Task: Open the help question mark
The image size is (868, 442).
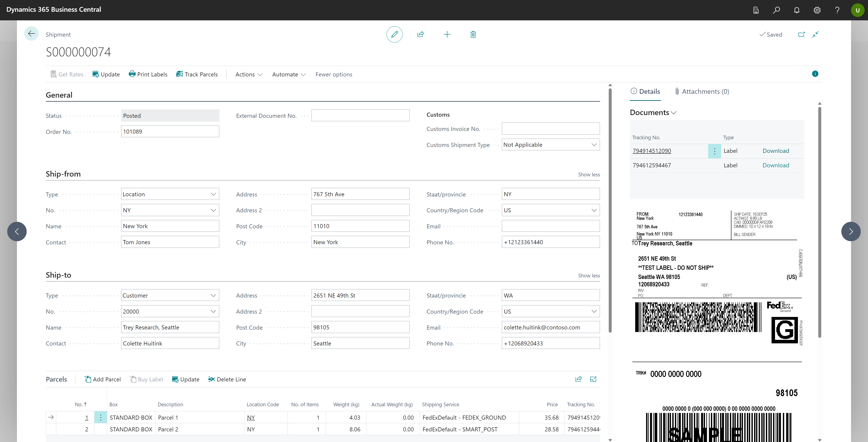Action: click(837, 10)
